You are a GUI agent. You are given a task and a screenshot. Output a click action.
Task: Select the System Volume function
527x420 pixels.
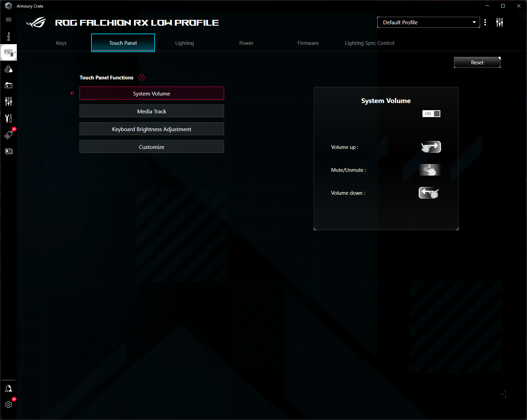[x=152, y=93]
